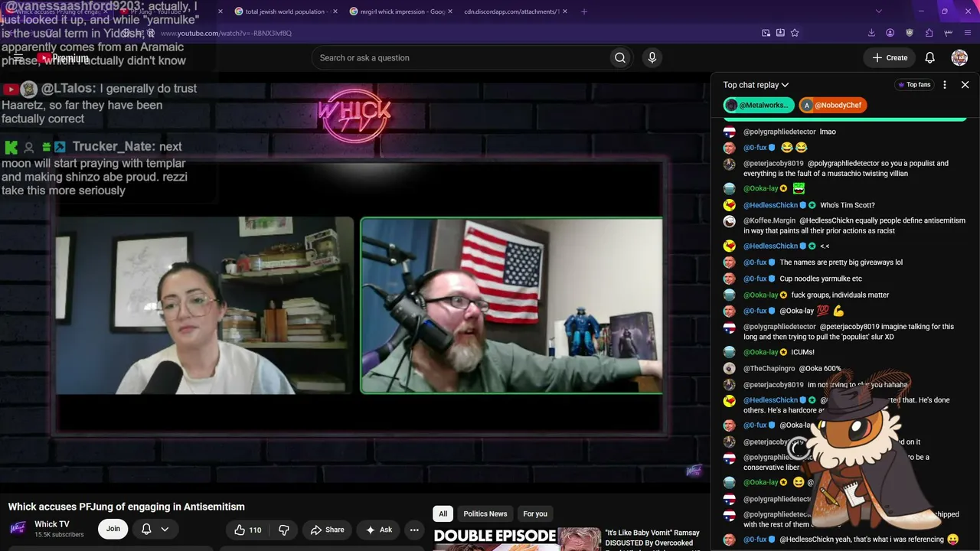The image size is (980, 551).
Task: Click @Koffee.Margin username in chat
Action: tap(769, 220)
